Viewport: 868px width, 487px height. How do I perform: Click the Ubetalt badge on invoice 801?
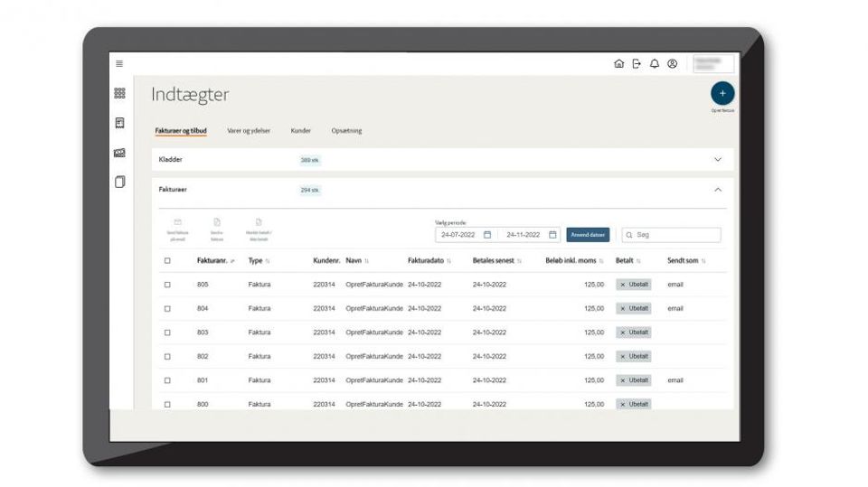(634, 380)
